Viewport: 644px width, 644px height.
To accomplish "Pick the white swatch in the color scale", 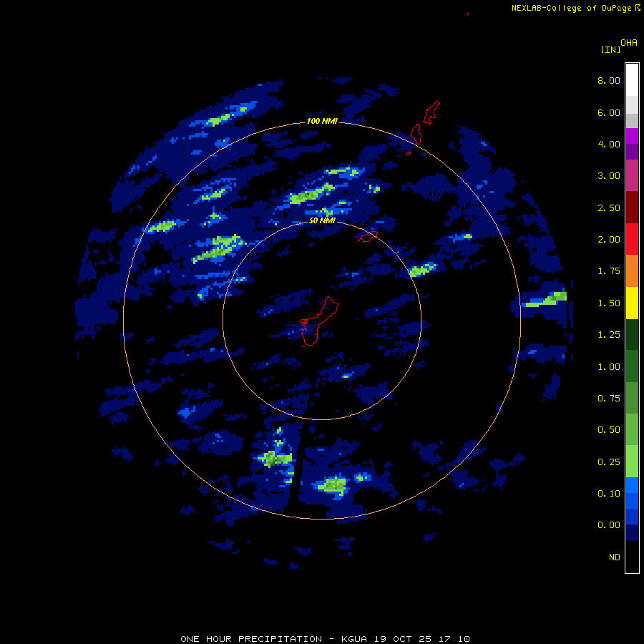I will [632, 80].
